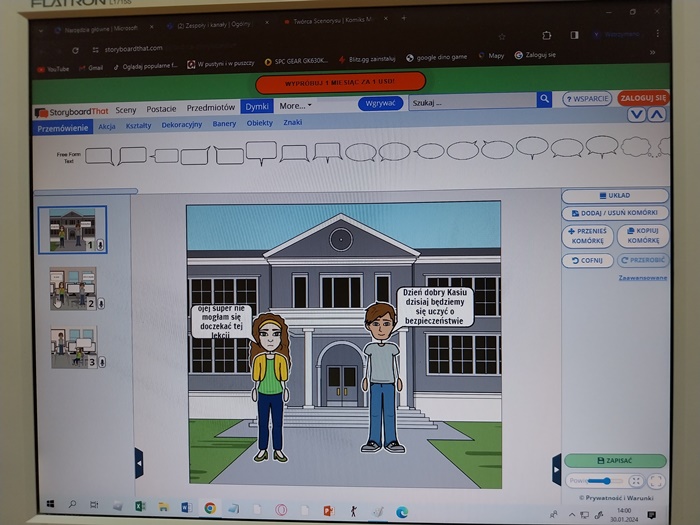700x525 pixels.
Task: Open Microsoft Edge from taskbar
Action: [x=402, y=512]
